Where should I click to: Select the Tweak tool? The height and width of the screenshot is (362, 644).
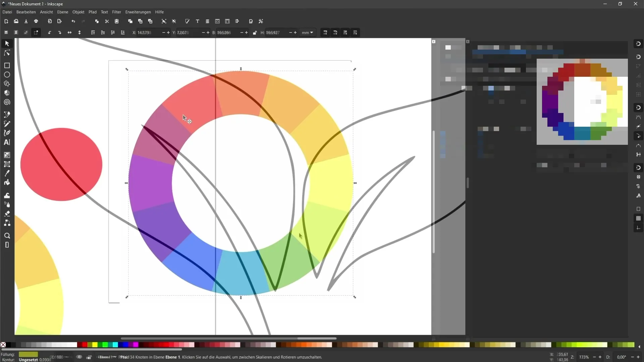tap(7, 195)
